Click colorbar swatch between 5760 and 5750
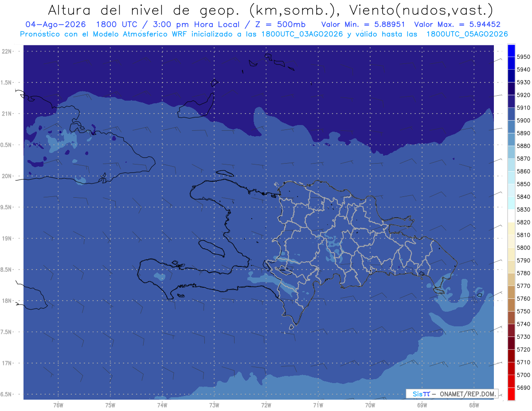532x411 pixels. tap(511, 305)
